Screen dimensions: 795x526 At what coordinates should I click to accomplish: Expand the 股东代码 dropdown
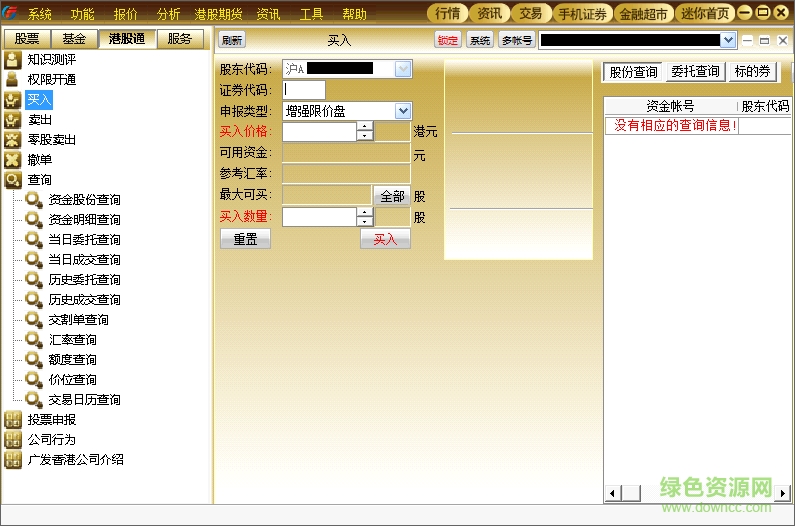click(402, 69)
